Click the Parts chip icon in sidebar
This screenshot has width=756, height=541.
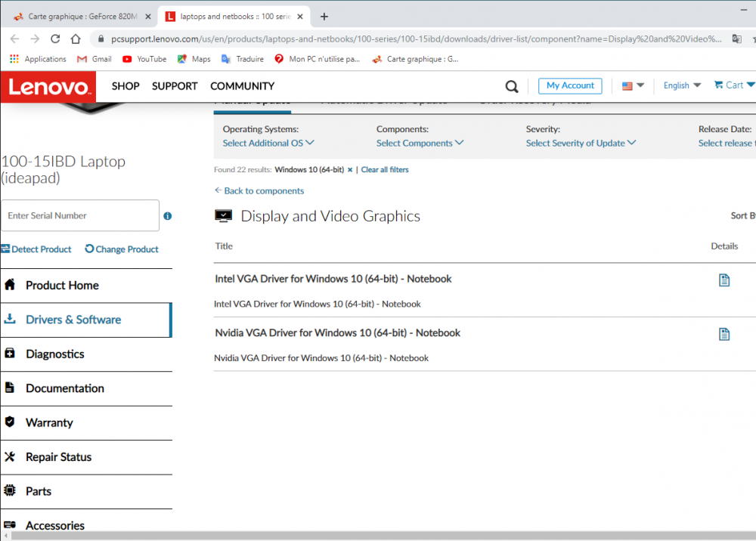11,491
